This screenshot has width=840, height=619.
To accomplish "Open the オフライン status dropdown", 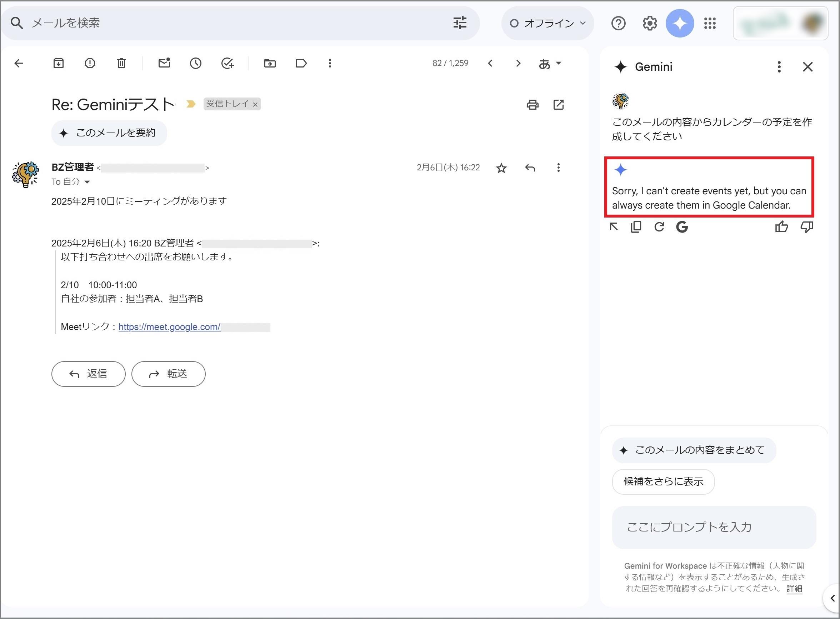I will tap(547, 23).
